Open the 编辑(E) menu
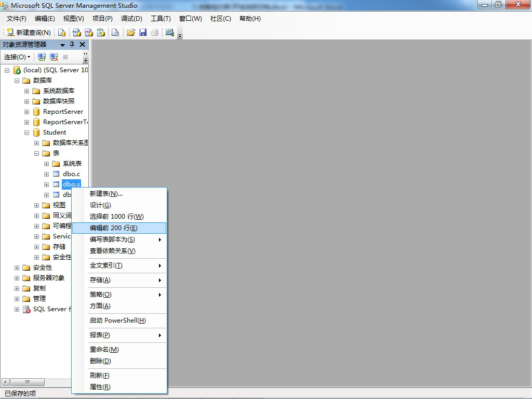The height and width of the screenshot is (399, 532). pyautogui.click(x=45, y=19)
